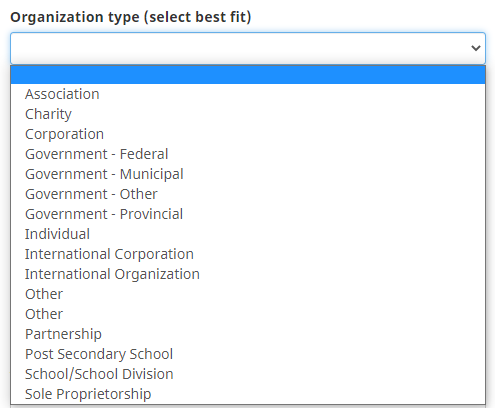495x408 pixels.
Task: Choose Sole Proprietorship
Action: [248, 394]
